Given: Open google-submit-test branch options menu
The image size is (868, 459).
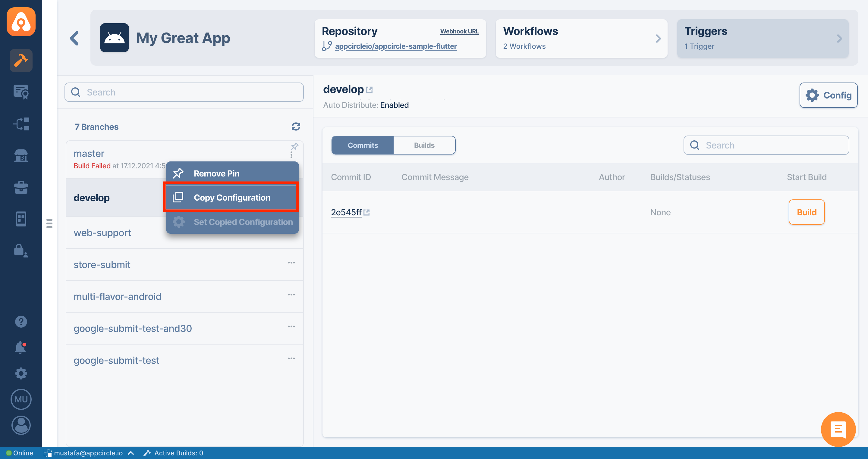Looking at the screenshot, I should [291, 358].
